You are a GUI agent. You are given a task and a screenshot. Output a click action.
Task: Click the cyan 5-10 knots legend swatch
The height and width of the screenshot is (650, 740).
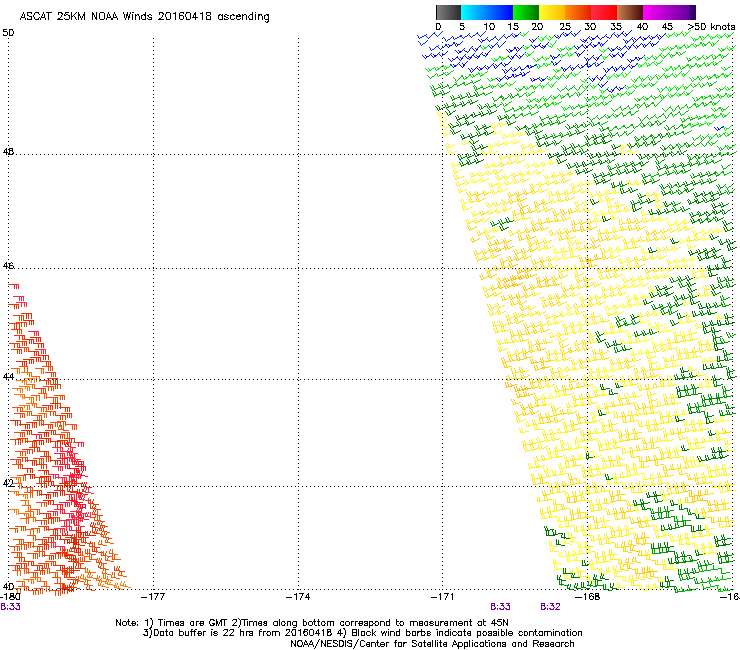coord(474,12)
